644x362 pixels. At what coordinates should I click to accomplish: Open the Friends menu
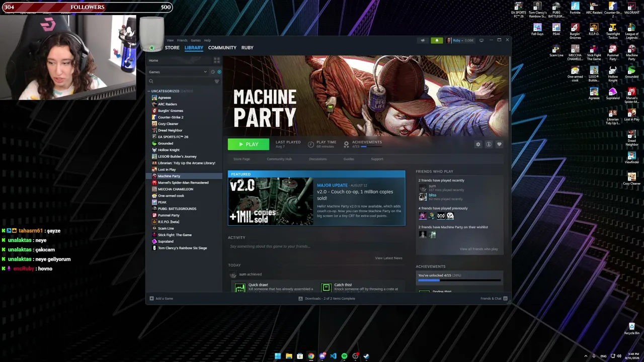click(x=182, y=40)
